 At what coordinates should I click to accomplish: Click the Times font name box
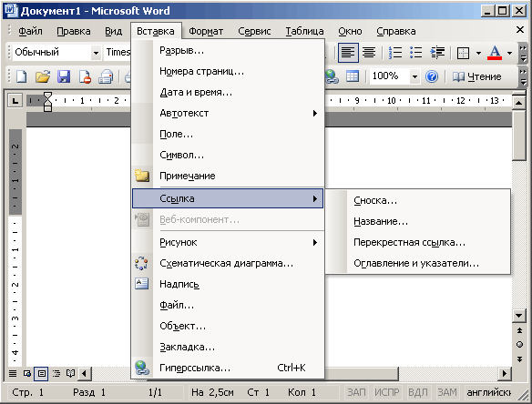click(118, 53)
